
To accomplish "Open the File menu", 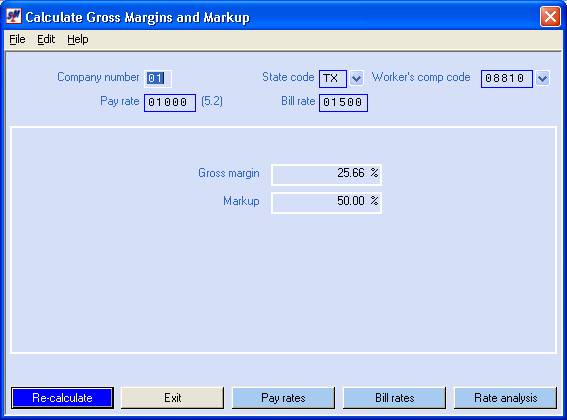I will click(17, 39).
